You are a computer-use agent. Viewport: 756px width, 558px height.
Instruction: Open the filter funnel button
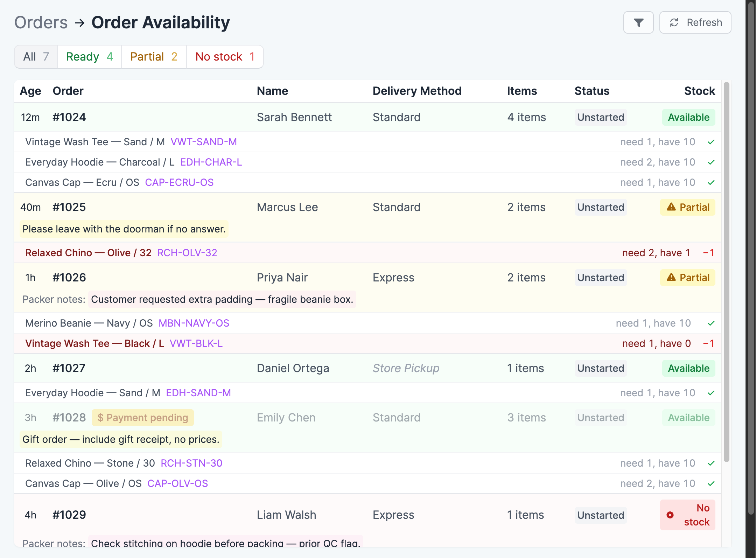tap(638, 22)
